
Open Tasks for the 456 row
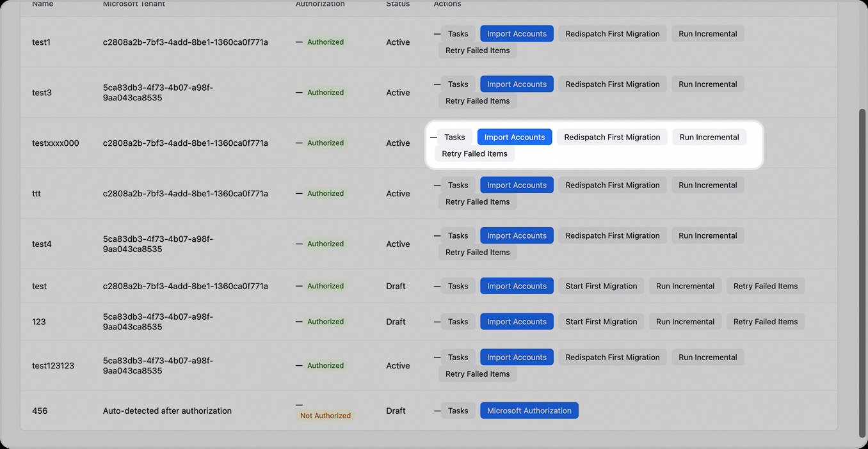(458, 411)
